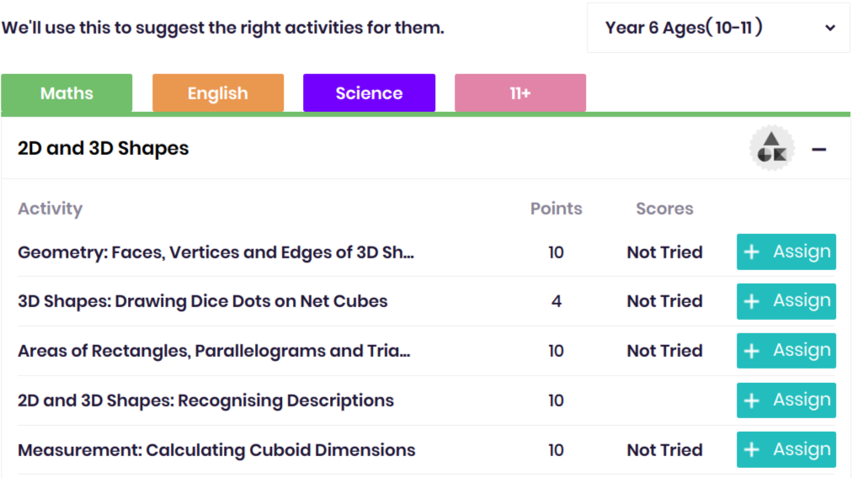
Task: Click plus icon in Cuboid Dimensions Assign button
Action: (x=751, y=449)
